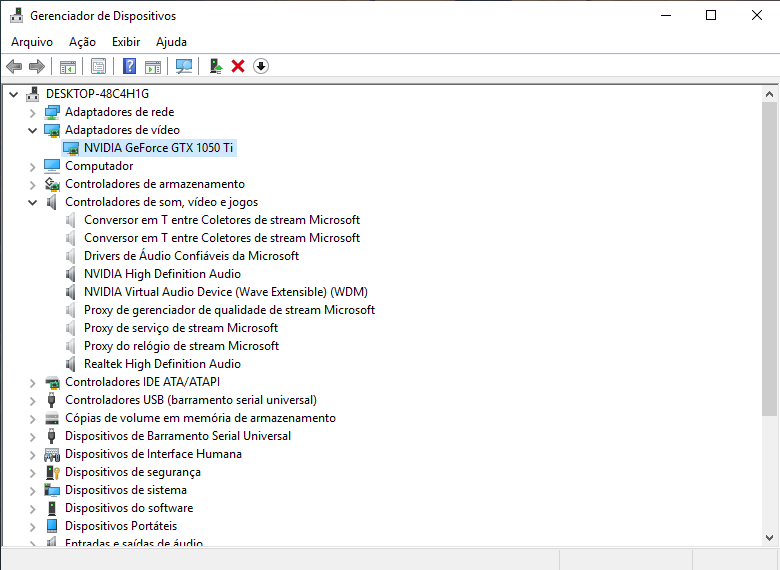
Task: Click the vertical scrollbar thumb
Action: tap(769, 259)
